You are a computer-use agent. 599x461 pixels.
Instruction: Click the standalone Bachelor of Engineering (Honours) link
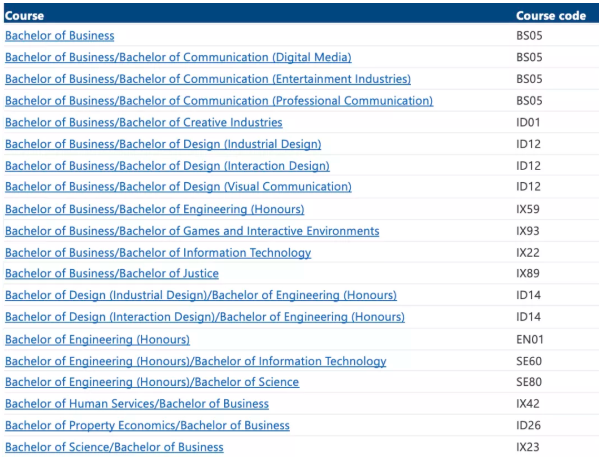pos(97,340)
